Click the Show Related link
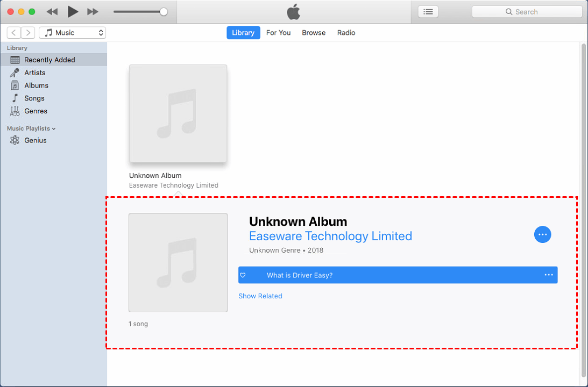The width and height of the screenshot is (588, 387). (260, 296)
